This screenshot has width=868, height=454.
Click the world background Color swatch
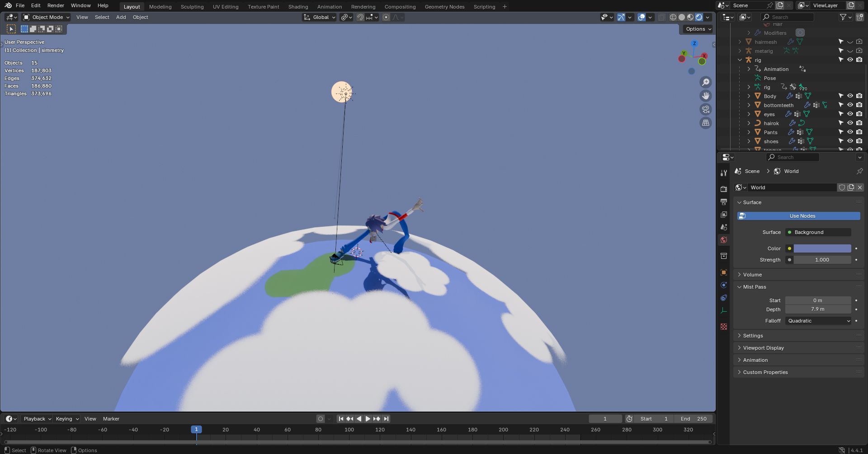[x=822, y=248]
